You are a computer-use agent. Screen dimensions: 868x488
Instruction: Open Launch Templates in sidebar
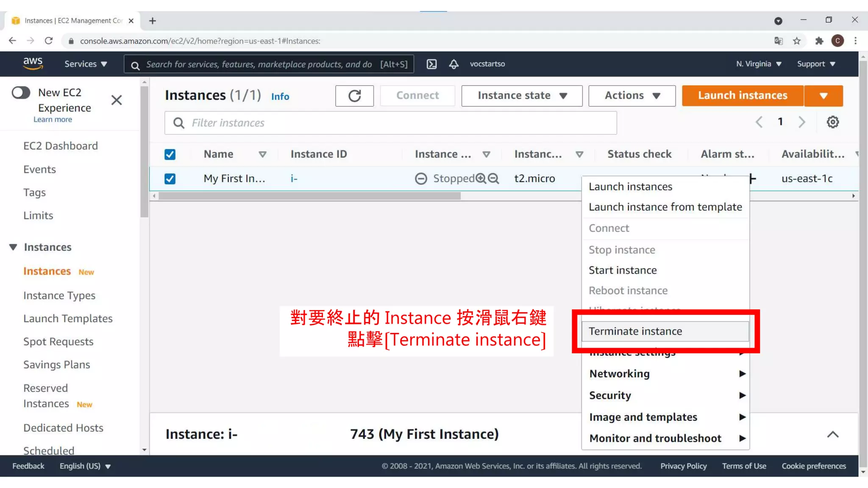(x=68, y=319)
